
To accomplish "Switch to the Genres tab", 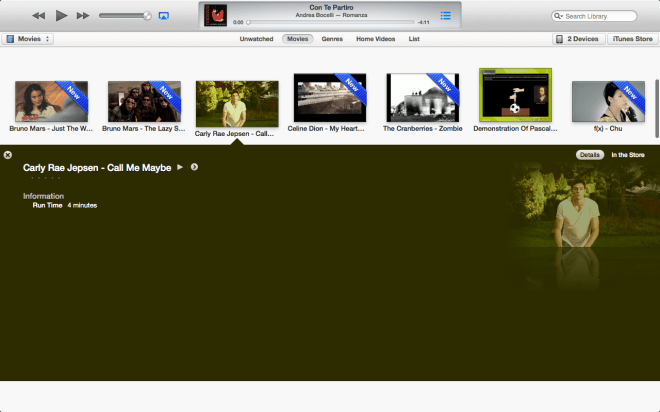I will click(x=332, y=39).
